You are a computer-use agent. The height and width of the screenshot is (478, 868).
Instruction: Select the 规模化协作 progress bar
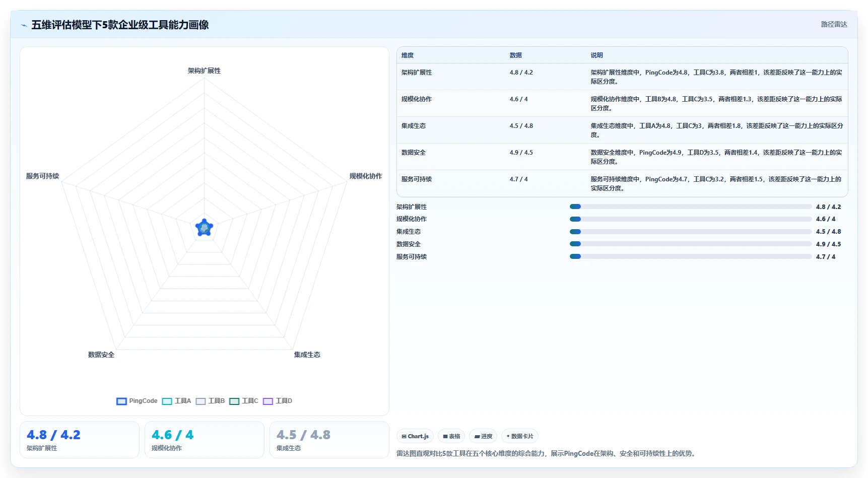pos(690,219)
